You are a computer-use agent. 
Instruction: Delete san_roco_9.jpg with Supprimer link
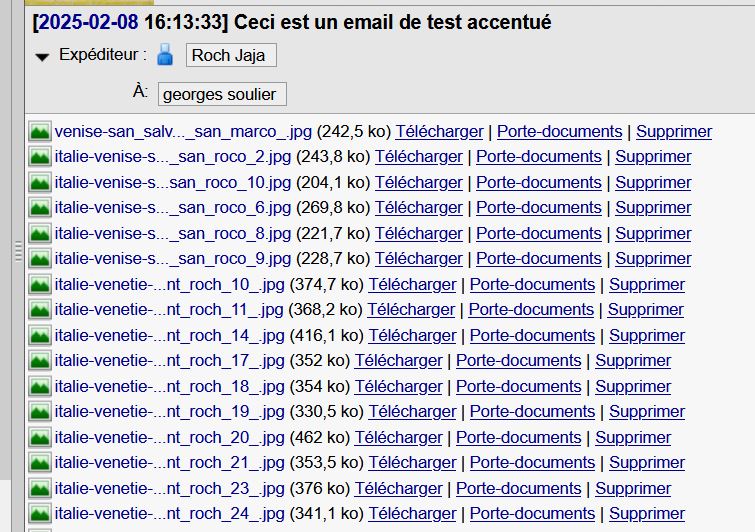click(653, 259)
